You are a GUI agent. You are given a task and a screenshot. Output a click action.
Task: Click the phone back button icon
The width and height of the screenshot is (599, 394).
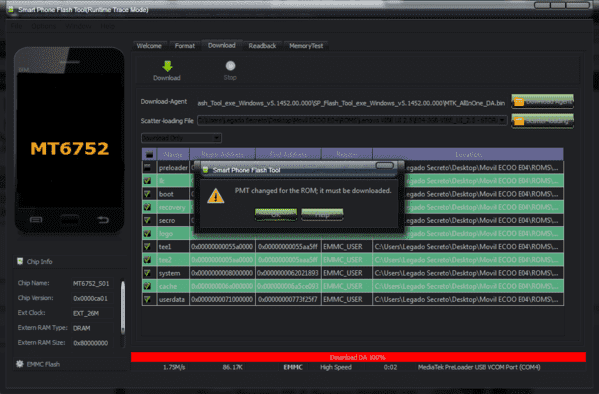[103, 220]
